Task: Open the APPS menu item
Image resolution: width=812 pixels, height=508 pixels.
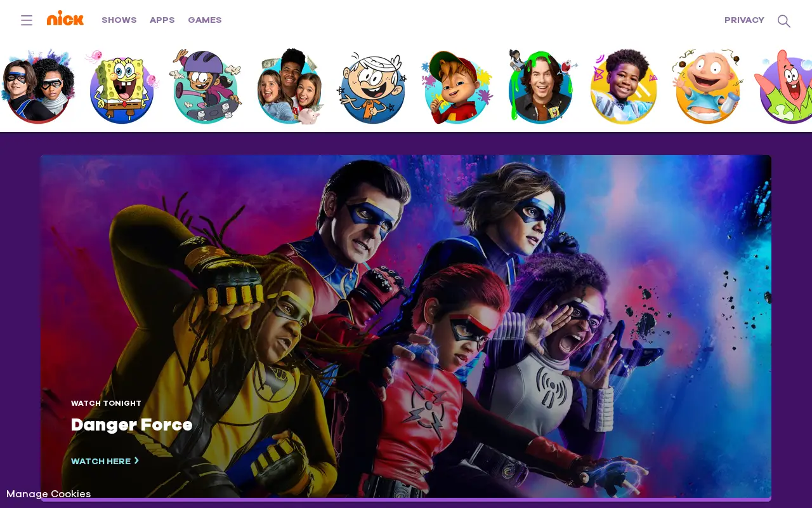Action: [162, 20]
